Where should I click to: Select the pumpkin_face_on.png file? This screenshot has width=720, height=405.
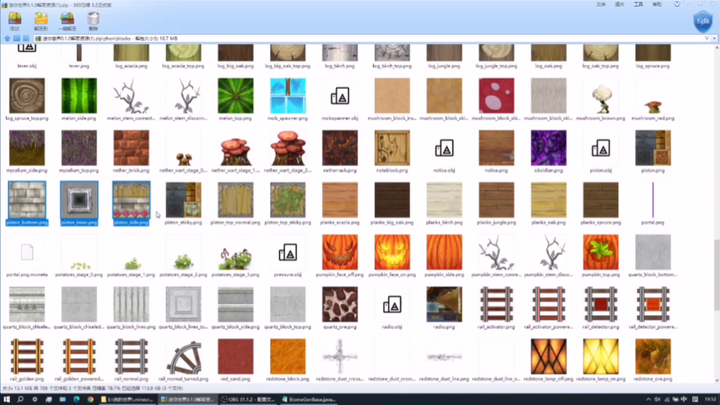[x=392, y=256]
